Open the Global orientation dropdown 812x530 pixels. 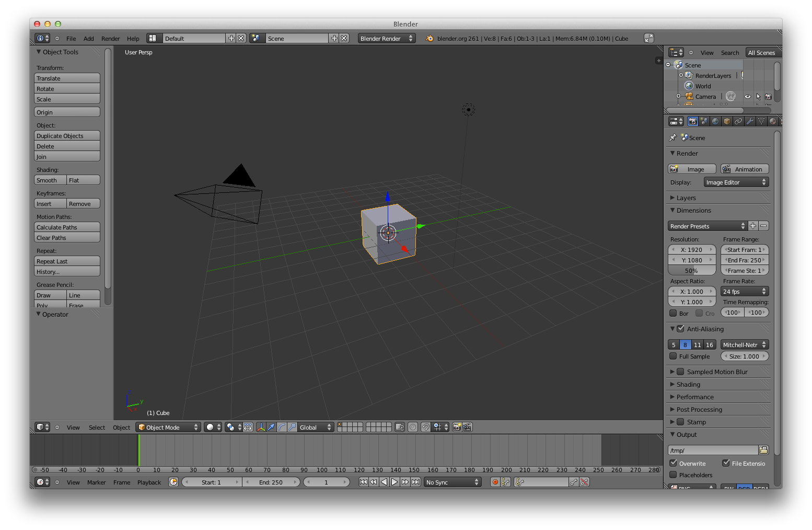(x=316, y=427)
